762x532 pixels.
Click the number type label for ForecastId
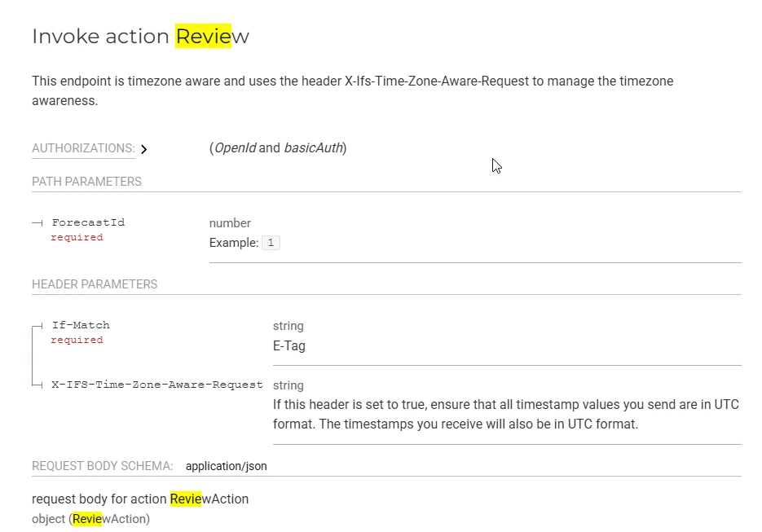pyautogui.click(x=230, y=223)
